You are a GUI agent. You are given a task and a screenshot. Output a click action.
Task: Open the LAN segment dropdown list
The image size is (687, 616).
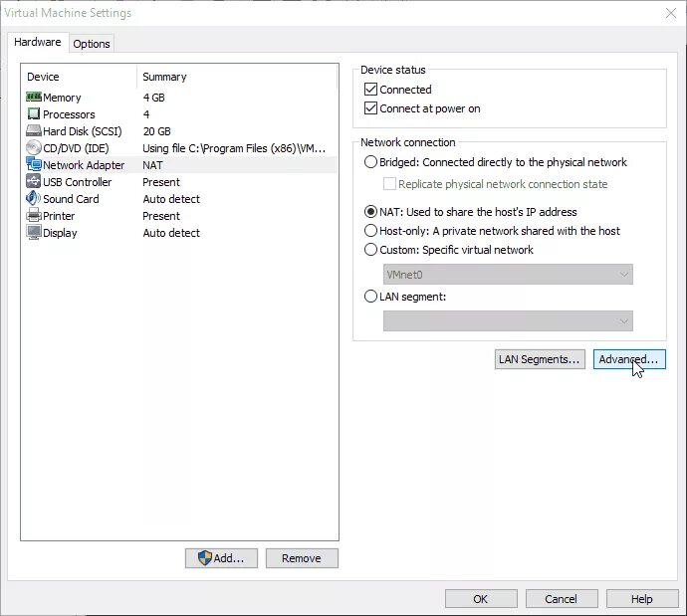pos(508,320)
